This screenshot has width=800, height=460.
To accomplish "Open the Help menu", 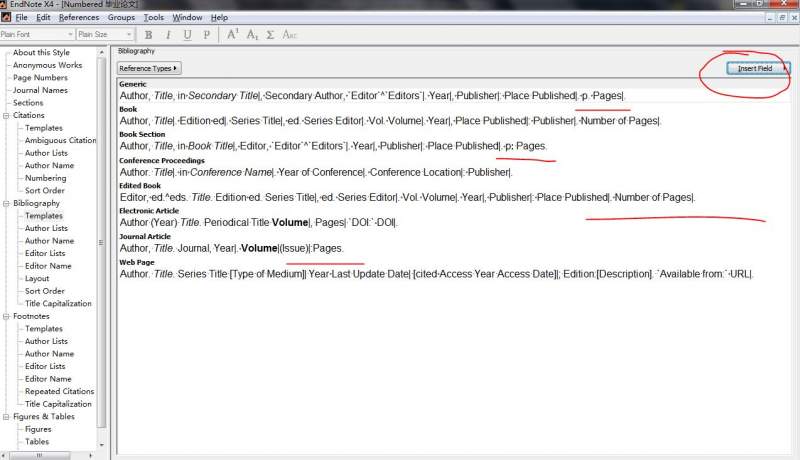I will click(x=219, y=17).
